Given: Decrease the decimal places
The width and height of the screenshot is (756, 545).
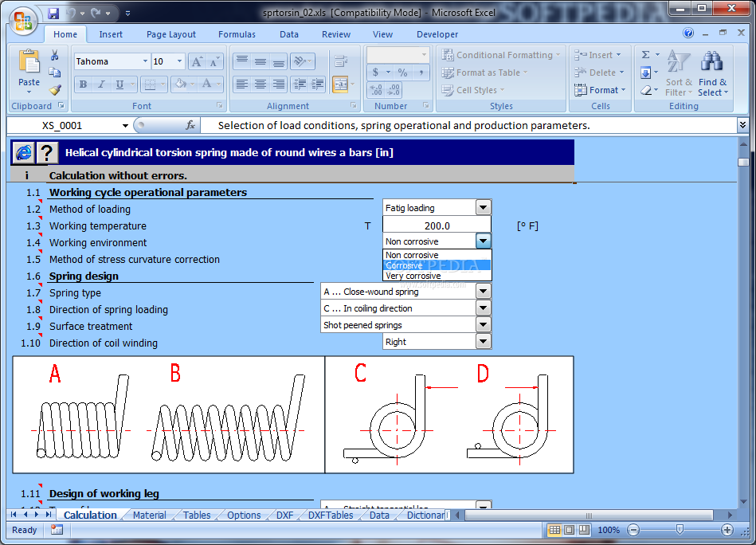Looking at the screenshot, I should 394,90.
